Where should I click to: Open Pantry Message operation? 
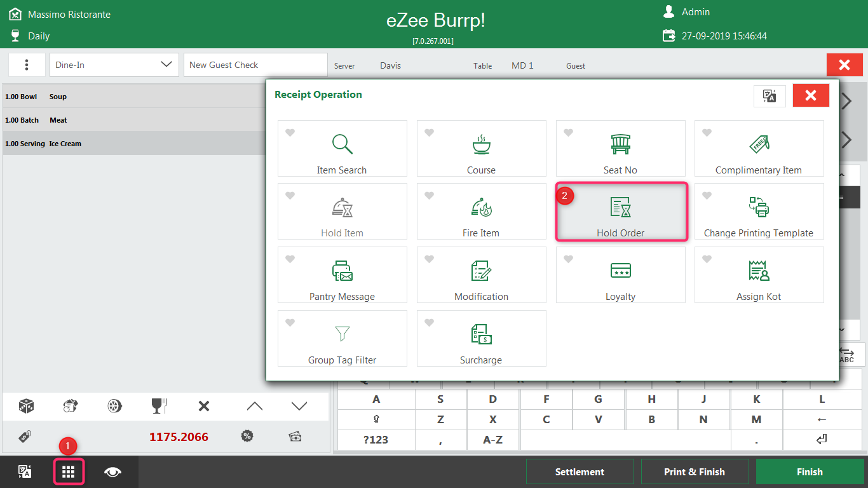click(x=342, y=275)
